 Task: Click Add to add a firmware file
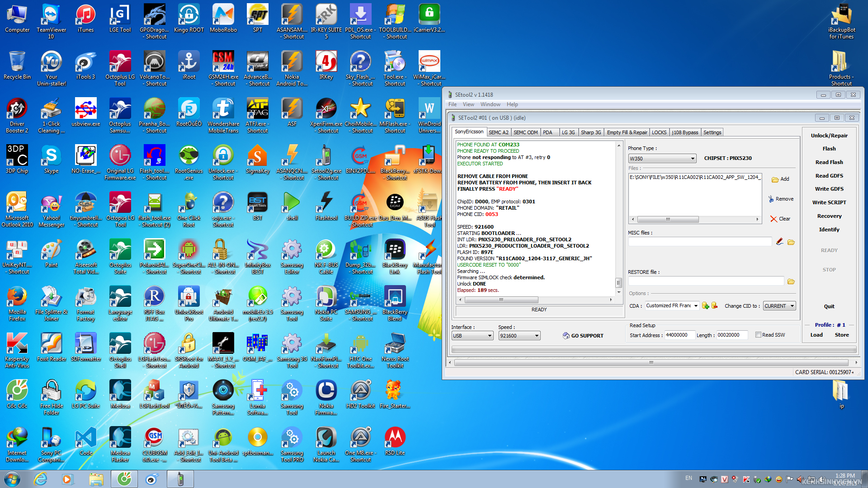click(x=780, y=179)
